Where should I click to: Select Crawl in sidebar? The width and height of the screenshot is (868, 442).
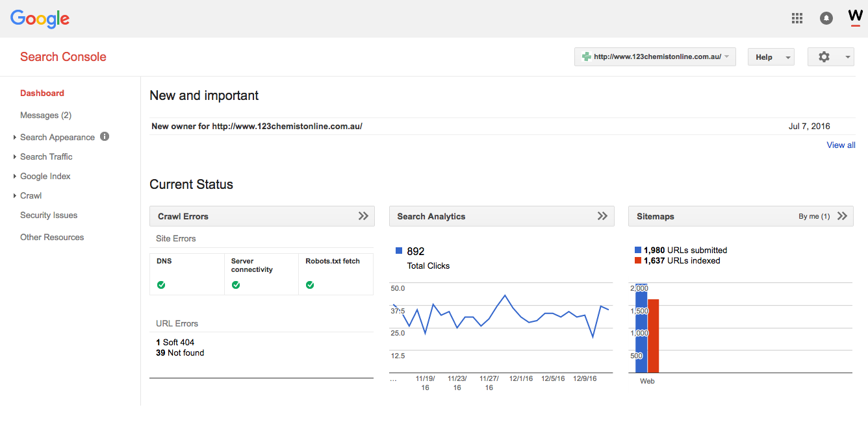(x=31, y=195)
